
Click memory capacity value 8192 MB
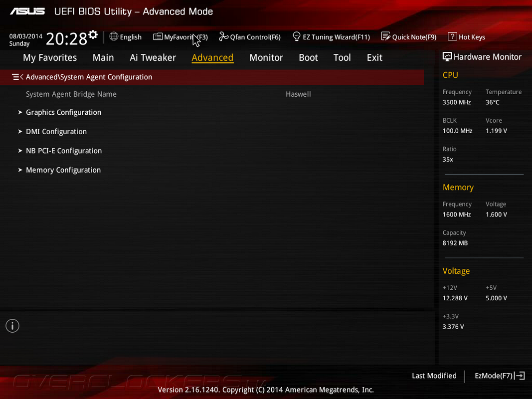[455, 243]
